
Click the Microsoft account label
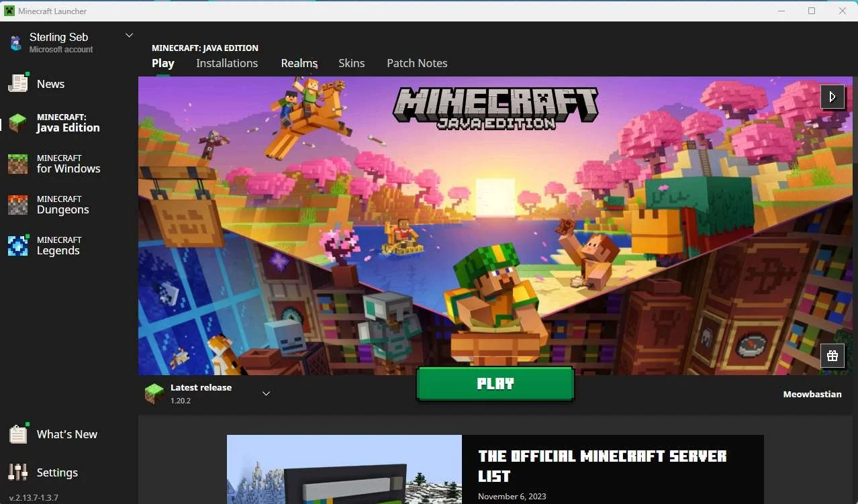pyautogui.click(x=61, y=50)
